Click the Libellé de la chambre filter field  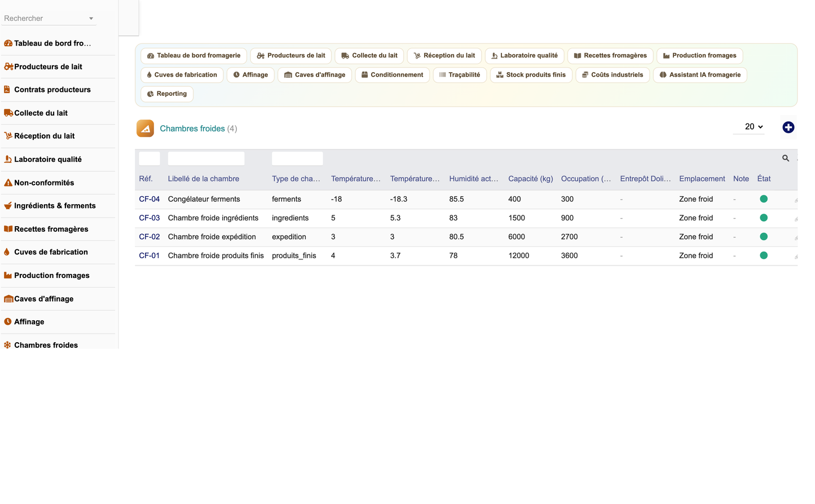206,158
